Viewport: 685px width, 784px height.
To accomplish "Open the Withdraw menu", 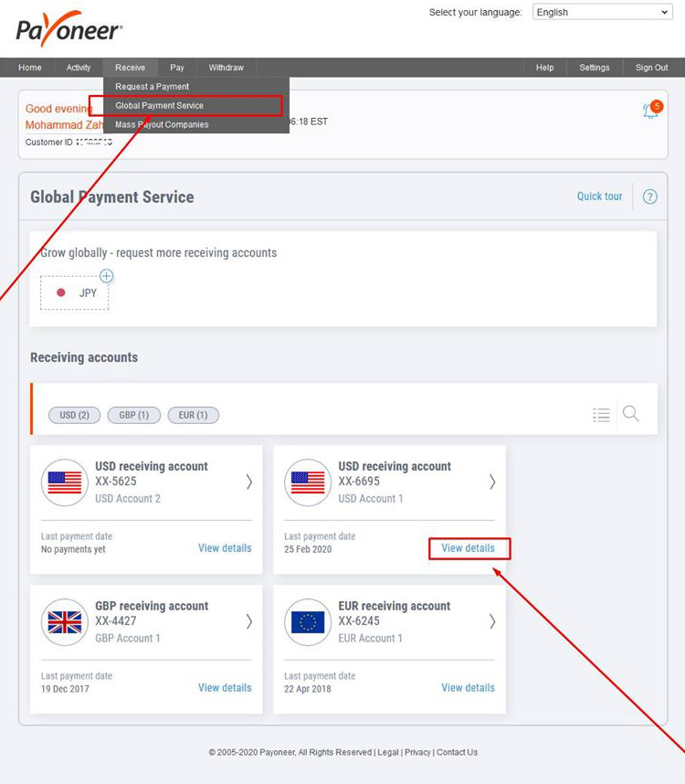I will [226, 68].
